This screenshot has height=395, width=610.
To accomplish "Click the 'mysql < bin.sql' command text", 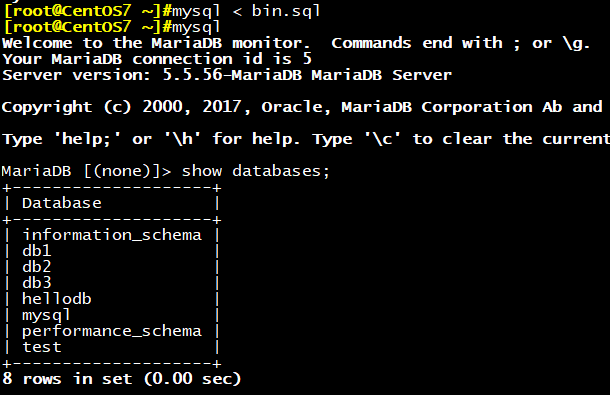I will (247, 11).
